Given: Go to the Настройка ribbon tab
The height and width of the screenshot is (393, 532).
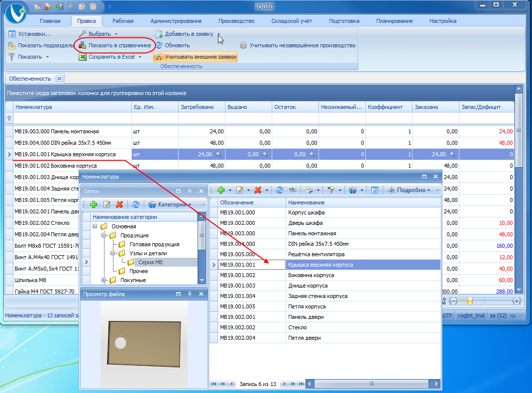Looking at the screenshot, I should (x=443, y=21).
